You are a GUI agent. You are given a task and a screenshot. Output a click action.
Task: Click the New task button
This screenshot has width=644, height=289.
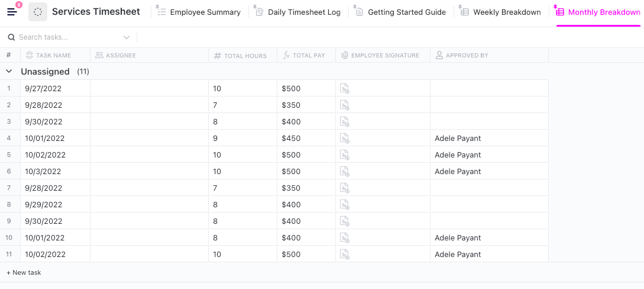(x=24, y=272)
